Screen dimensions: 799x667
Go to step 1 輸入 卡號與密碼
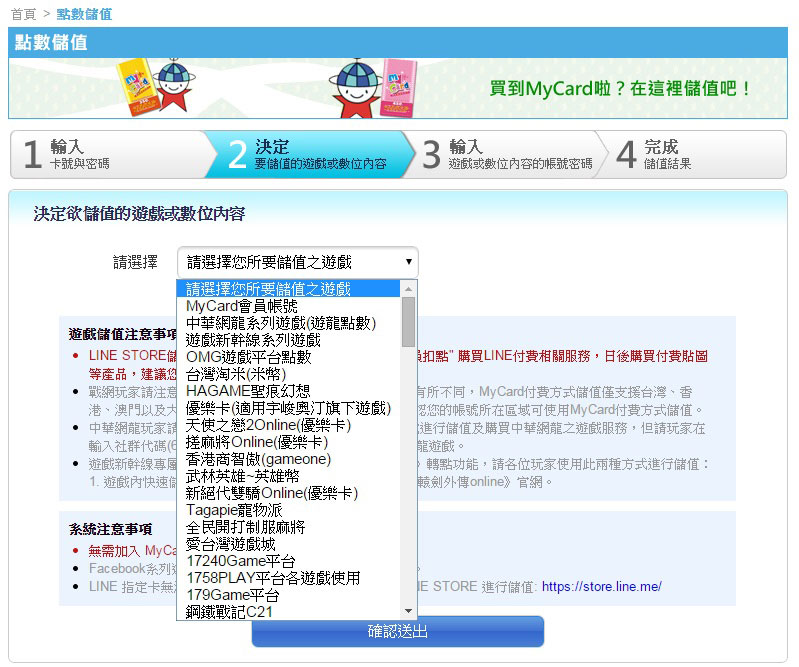pos(110,154)
